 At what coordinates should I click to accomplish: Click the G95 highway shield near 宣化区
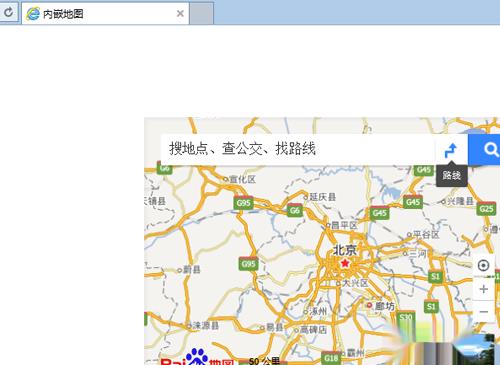[244, 203]
